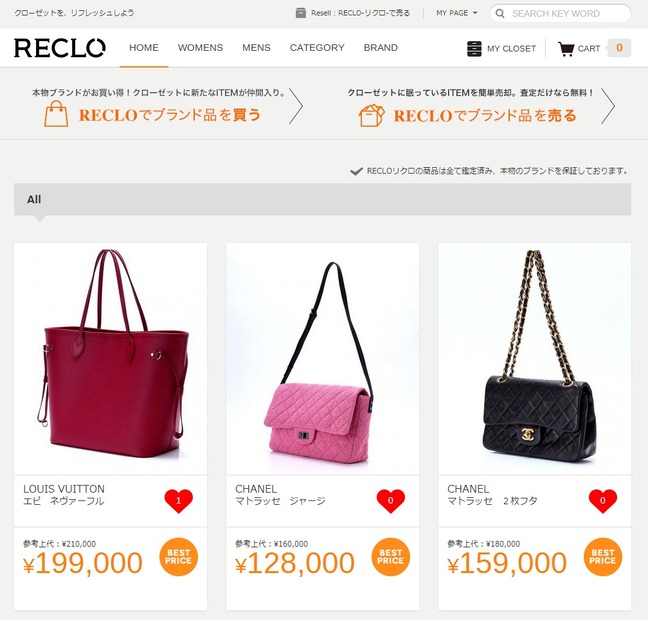The height and width of the screenshot is (620, 648).
Task: Toggle heart on black Chanel flap bag
Action: pos(603,501)
